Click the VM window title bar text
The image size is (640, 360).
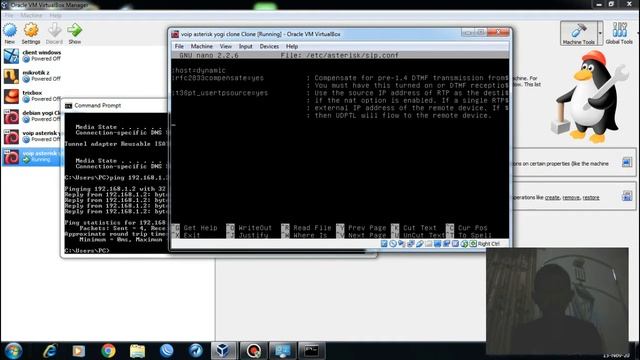260,34
